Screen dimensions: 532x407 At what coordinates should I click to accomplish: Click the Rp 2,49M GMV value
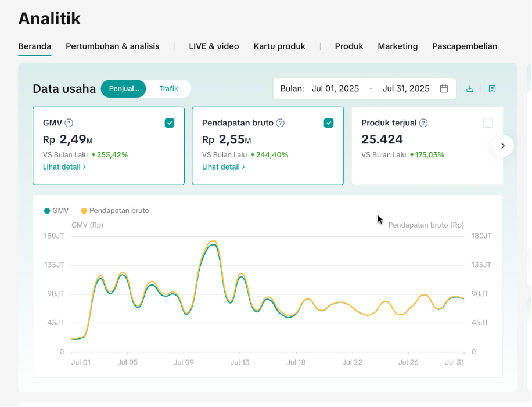(68, 139)
